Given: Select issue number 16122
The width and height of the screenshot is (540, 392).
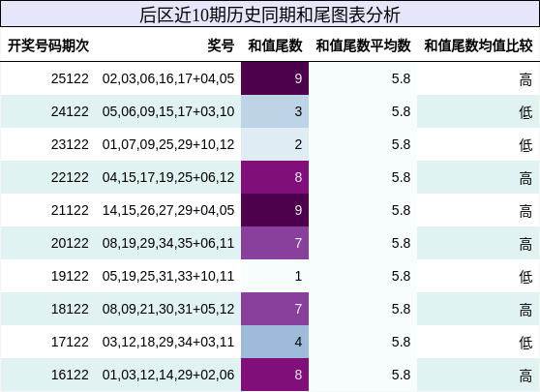Looking at the screenshot, I should [70, 375].
